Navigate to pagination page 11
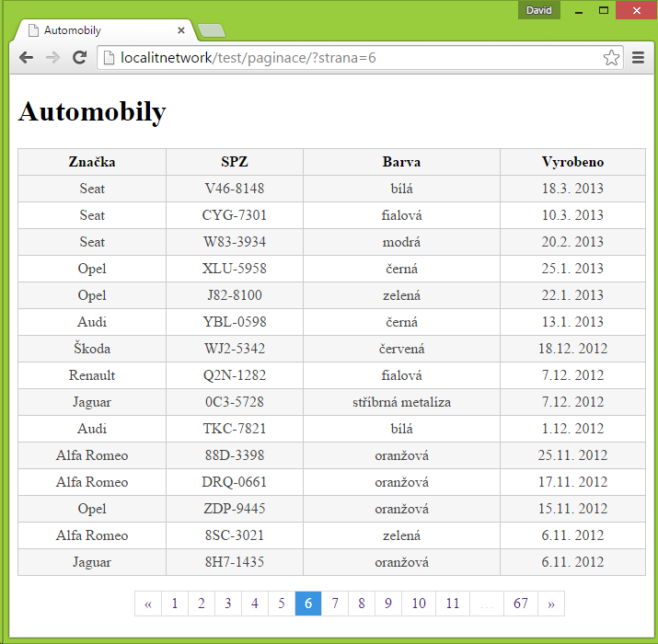Screen dimensions: 658x644 coord(452,604)
